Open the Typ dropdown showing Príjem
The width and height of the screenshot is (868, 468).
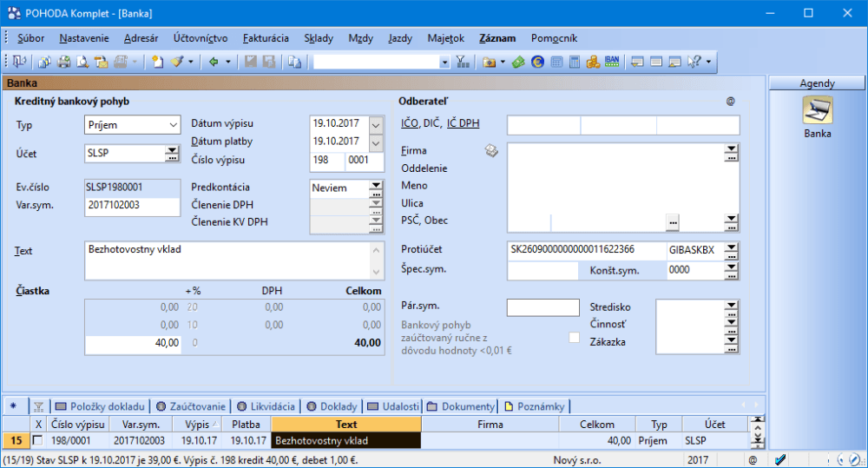tap(174, 125)
